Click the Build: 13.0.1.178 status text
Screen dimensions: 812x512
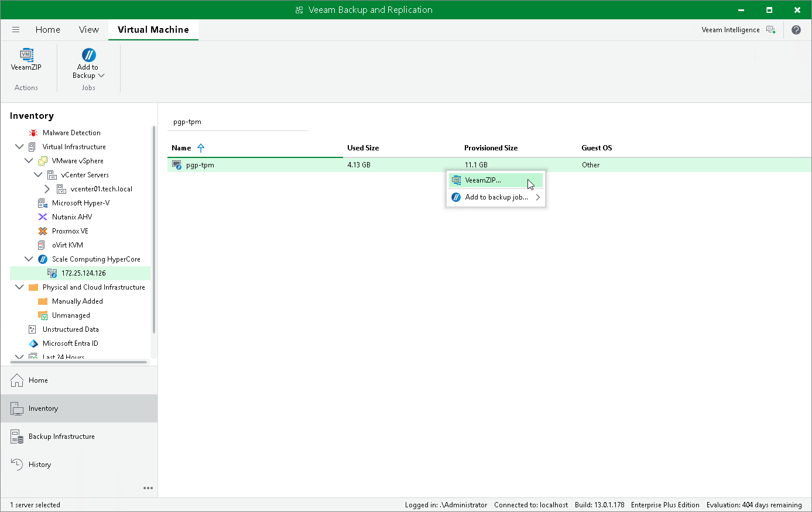point(599,505)
